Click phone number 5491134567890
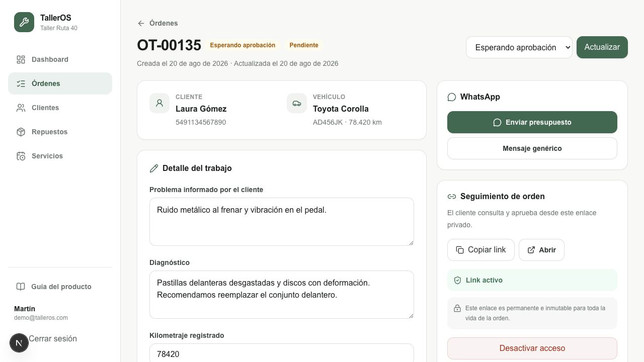Viewport: 644px width, 362px height. (x=201, y=122)
